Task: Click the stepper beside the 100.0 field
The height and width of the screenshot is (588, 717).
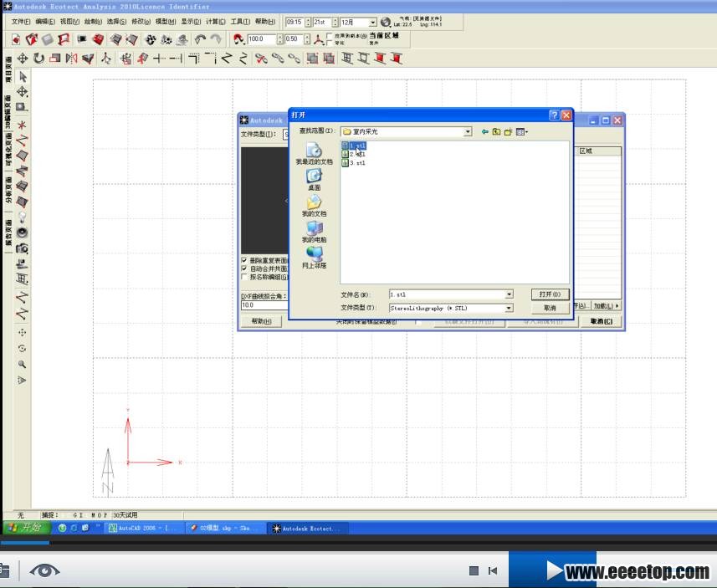Action: tap(279, 39)
